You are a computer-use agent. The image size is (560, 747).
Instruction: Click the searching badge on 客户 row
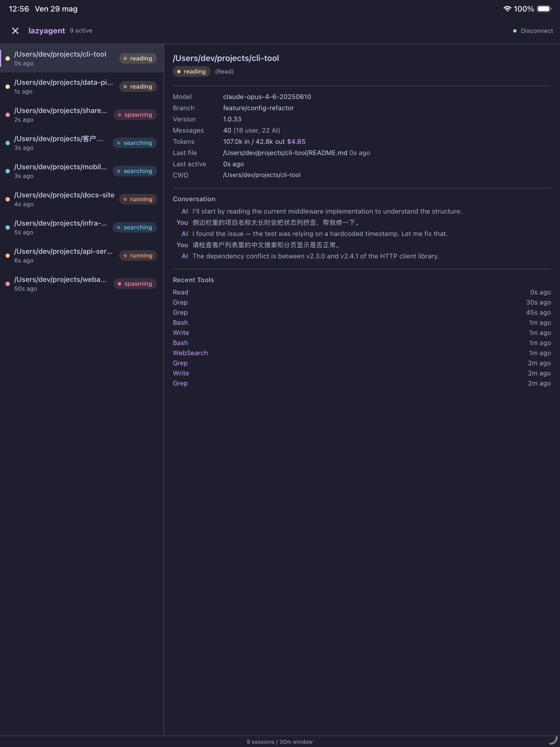[135, 143]
